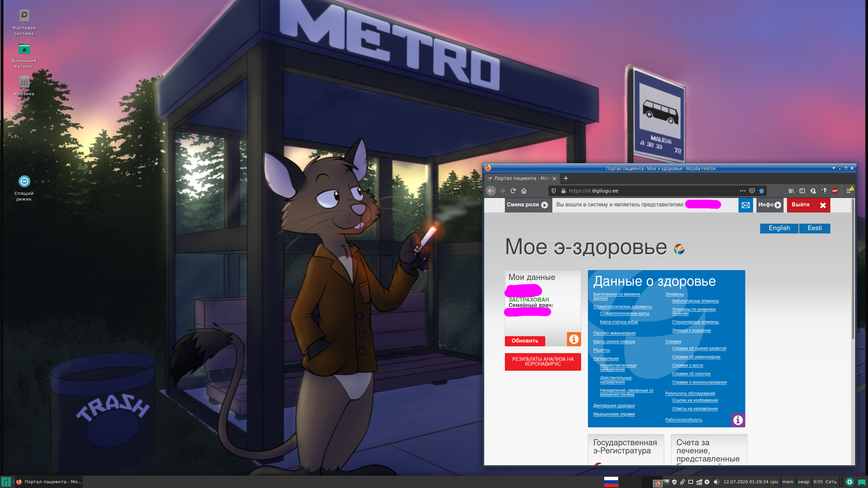Click the display tray icon
This screenshot has height=488, width=868.
[691, 482]
